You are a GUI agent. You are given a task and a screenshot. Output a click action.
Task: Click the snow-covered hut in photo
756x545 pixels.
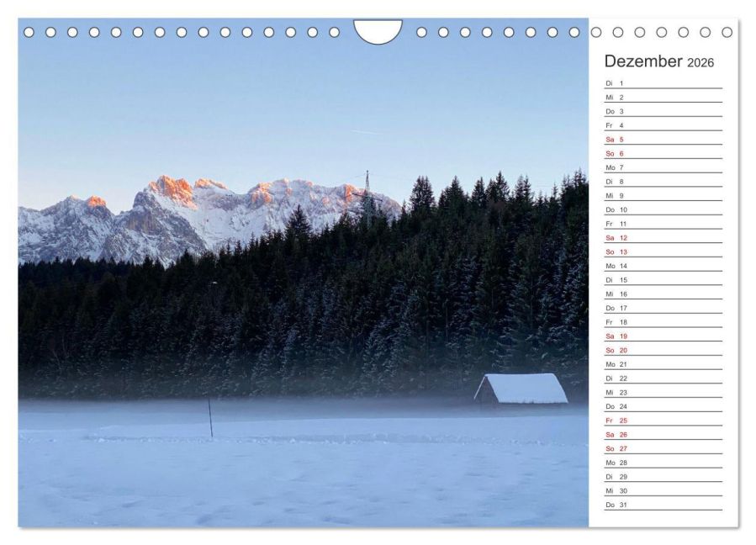[521, 389]
